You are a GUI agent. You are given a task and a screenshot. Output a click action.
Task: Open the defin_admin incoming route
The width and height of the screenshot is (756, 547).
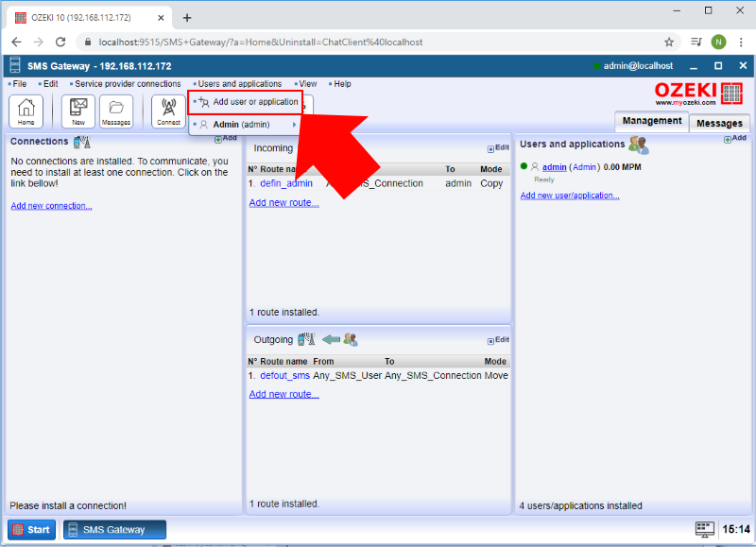pyautogui.click(x=286, y=183)
